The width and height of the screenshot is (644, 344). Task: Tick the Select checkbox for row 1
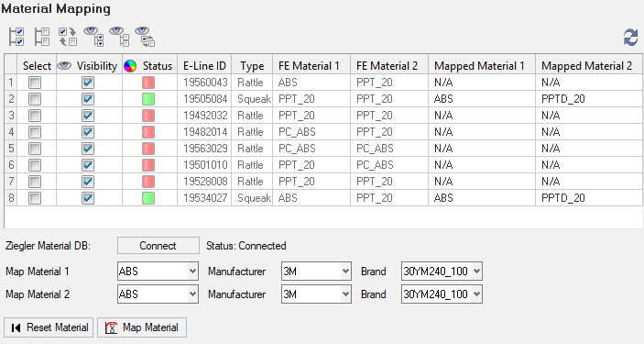pos(35,83)
